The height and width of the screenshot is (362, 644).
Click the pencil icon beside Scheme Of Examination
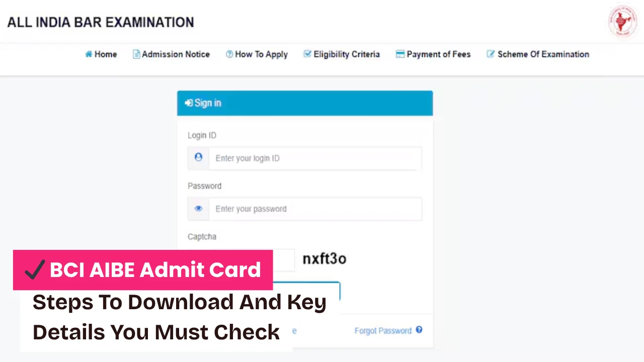pos(491,54)
